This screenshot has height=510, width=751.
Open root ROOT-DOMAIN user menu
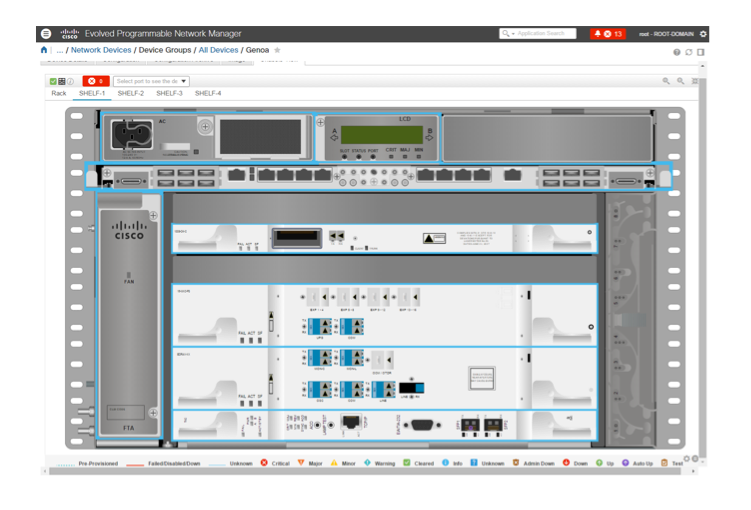coord(666,34)
